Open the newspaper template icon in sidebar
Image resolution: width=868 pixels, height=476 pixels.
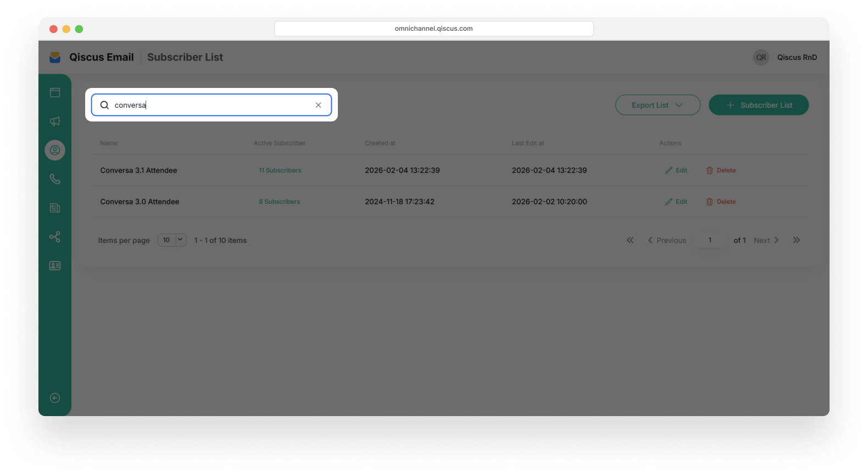[55, 208]
